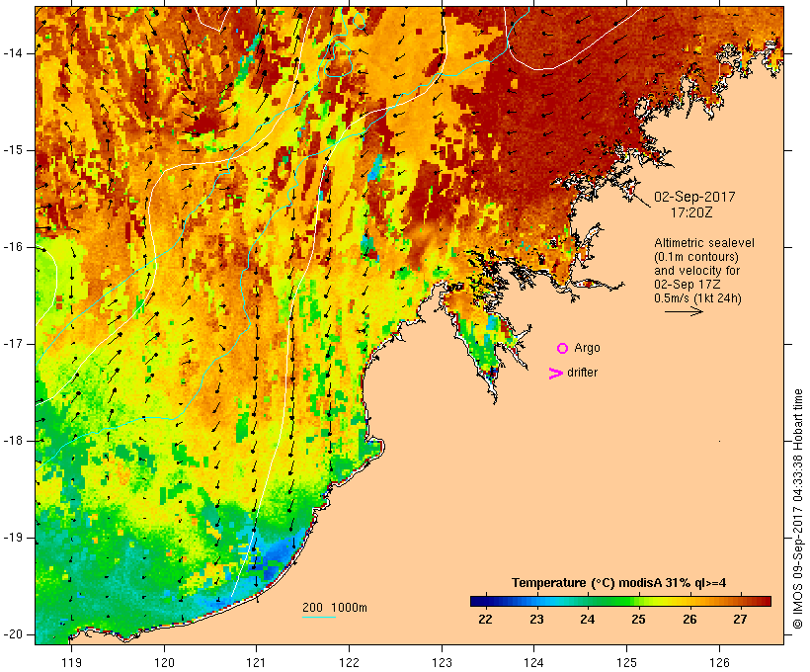Pick the green 24°C section of colorbar
The height and width of the screenshot is (672, 810).
(x=588, y=601)
